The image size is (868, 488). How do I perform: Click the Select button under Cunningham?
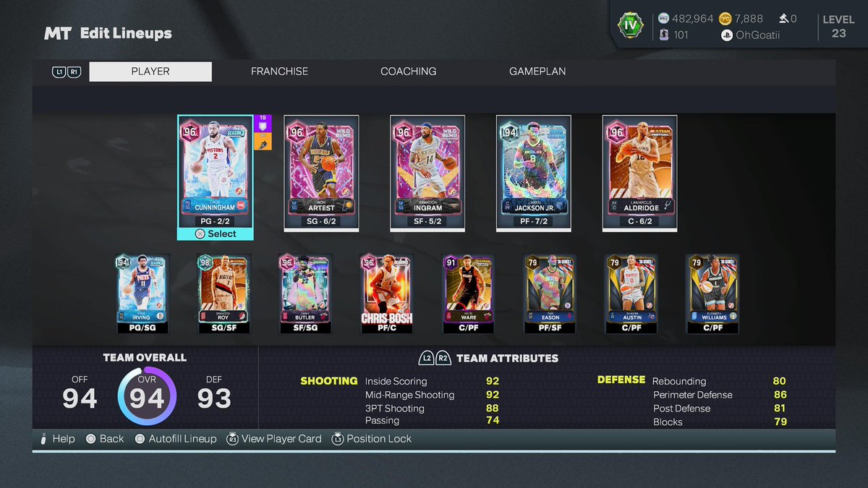[x=216, y=234]
